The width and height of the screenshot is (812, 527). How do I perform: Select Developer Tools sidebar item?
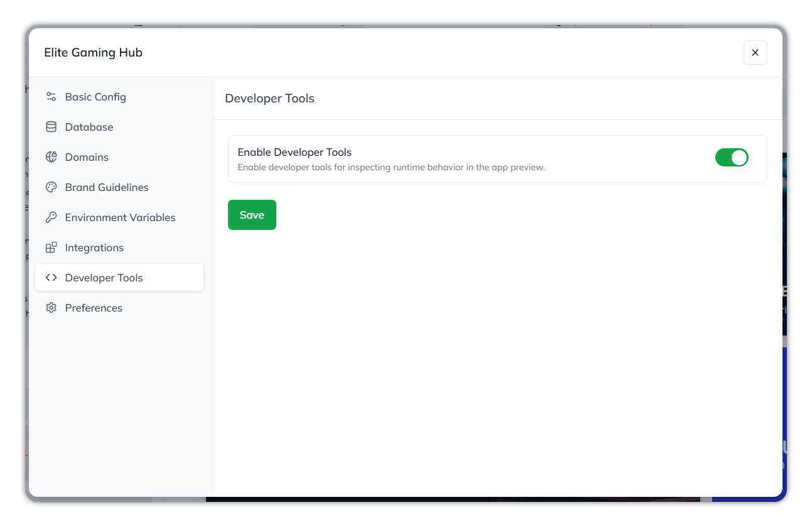pos(119,278)
